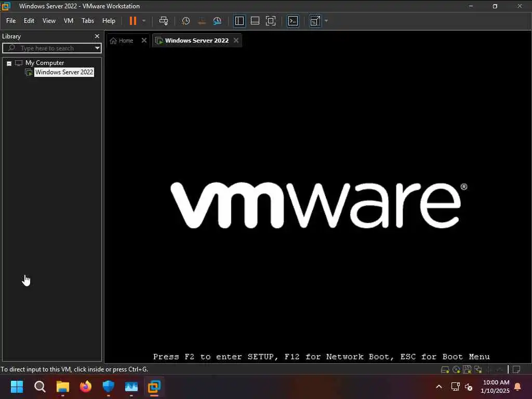532x399 pixels.
Task: Click the VMware Workstation title bar icon
Action: click(x=6, y=6)
